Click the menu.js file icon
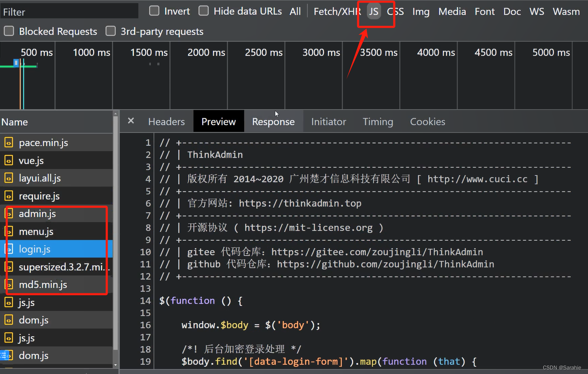The width and height of the screenshot is (588, 374). click(x=8, y=232)
